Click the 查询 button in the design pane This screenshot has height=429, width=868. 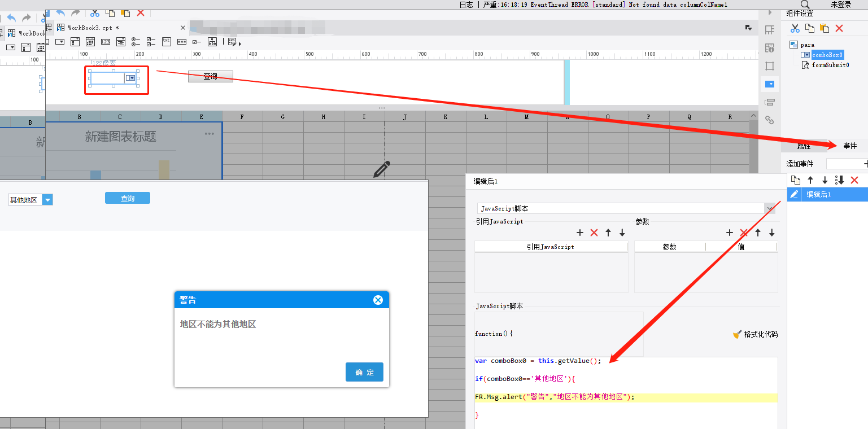pos(210,76)
